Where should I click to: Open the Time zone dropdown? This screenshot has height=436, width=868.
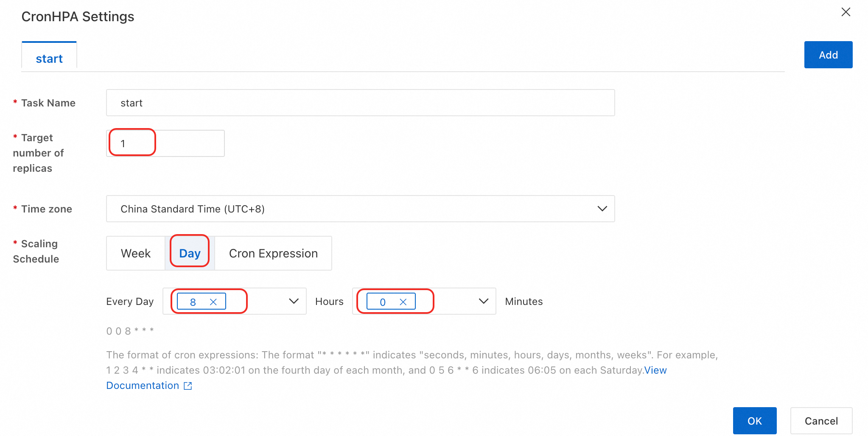pos(602,209)
